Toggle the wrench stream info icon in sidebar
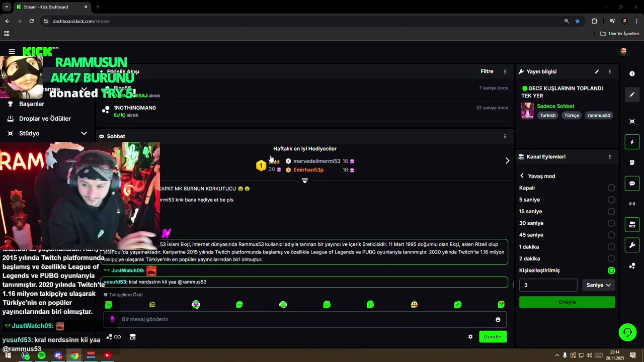644x362 pixels. (632, 245)
